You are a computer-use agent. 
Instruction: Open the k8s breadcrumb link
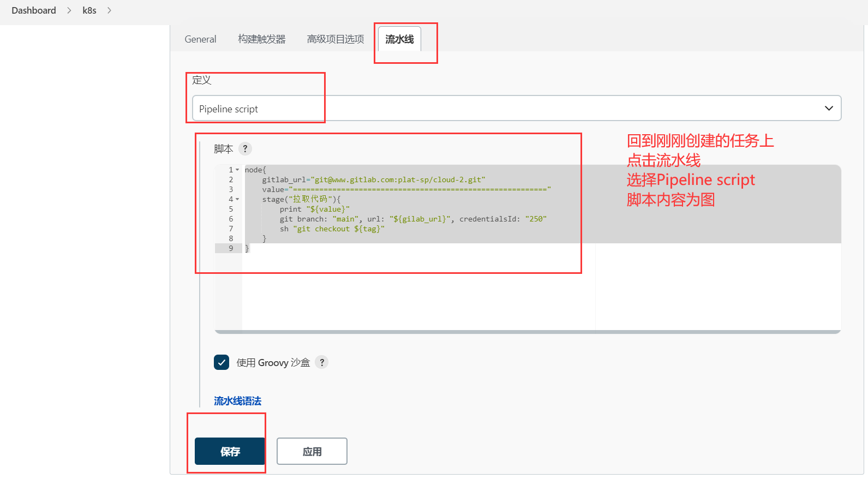pos(89,10)
